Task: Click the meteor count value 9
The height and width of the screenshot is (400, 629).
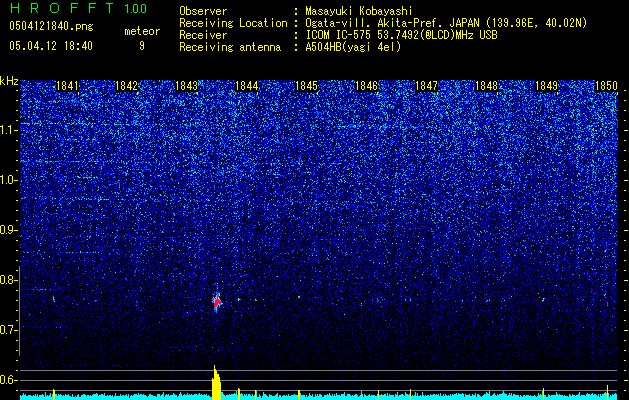Action: click(x=142, y=46)
